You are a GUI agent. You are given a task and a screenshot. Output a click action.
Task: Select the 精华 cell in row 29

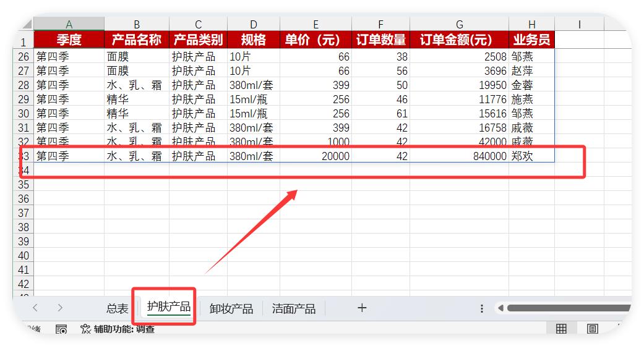[137, 99]
